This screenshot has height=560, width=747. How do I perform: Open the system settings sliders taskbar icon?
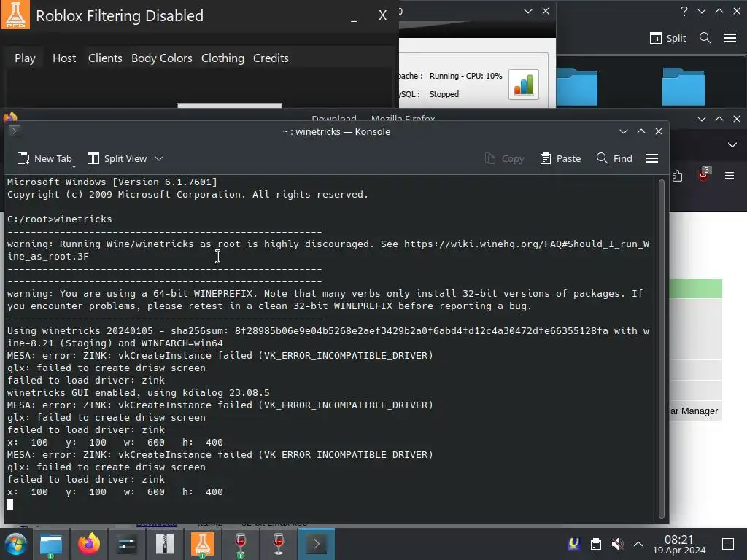[x=127, y=544]
